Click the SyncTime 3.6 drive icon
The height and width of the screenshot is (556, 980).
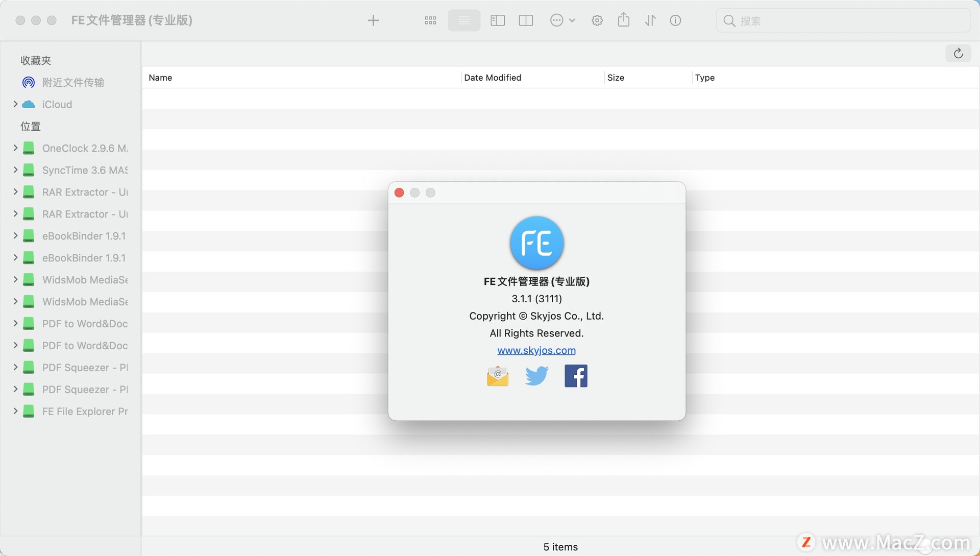(x=29, y=170)
